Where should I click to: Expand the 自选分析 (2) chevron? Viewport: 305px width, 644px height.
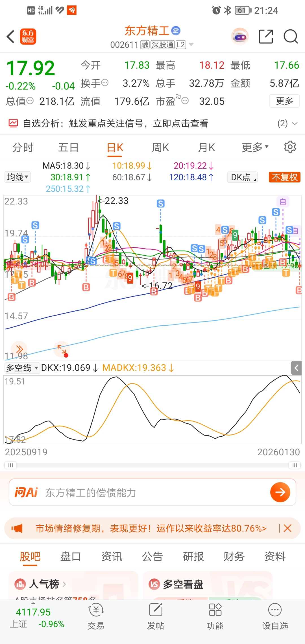295,123
